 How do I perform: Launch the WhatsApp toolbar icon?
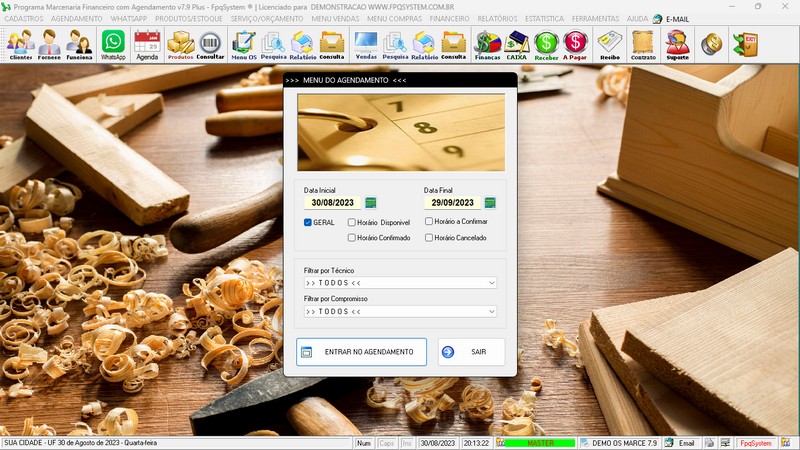[113, 44]
